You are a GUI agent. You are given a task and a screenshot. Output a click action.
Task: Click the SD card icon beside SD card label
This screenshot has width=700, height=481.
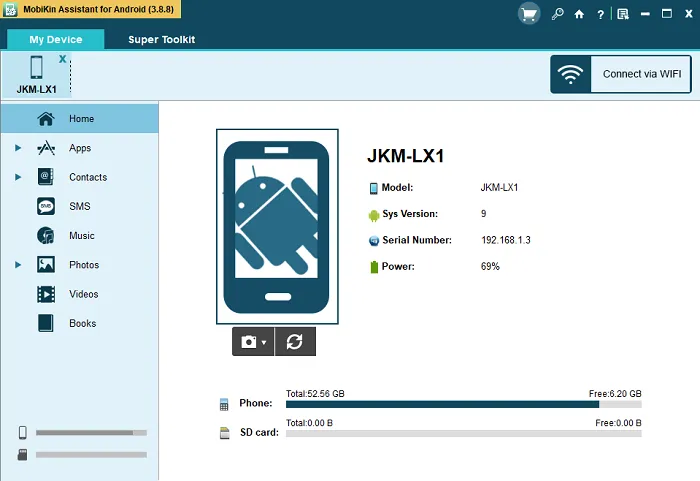coord(225,433)
